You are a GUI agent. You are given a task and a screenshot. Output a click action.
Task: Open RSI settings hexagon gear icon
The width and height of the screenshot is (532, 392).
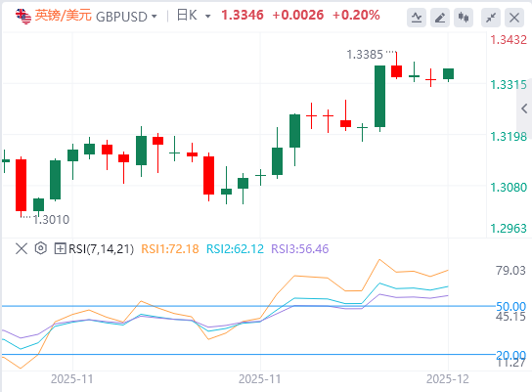[x=41, y=248]
